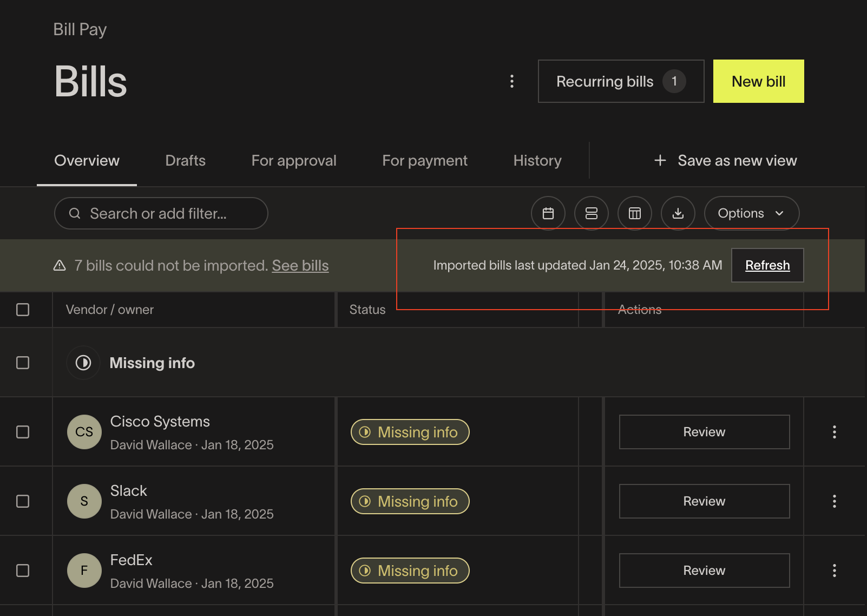Click the download export icon
The height and width of the screenshot is (616, 867).
678,213
